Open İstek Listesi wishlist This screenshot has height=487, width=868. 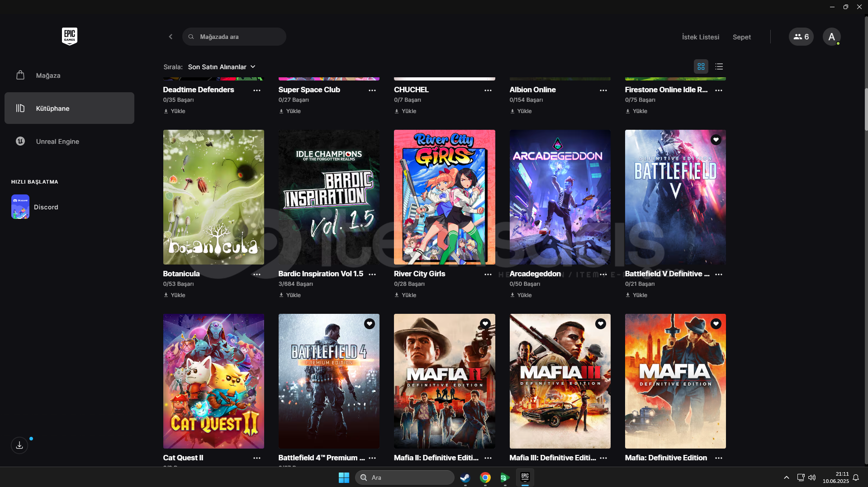pos(700,37)
